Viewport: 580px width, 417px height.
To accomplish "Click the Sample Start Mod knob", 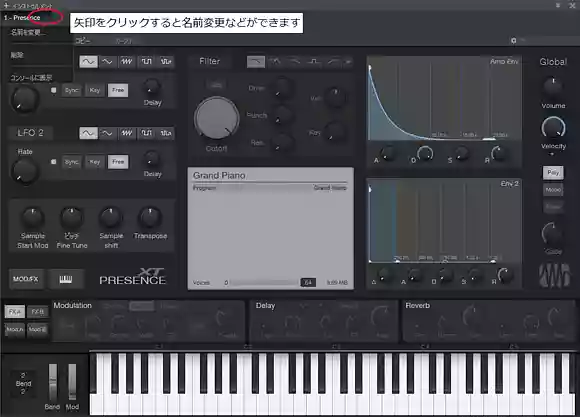I will [33, 218].
